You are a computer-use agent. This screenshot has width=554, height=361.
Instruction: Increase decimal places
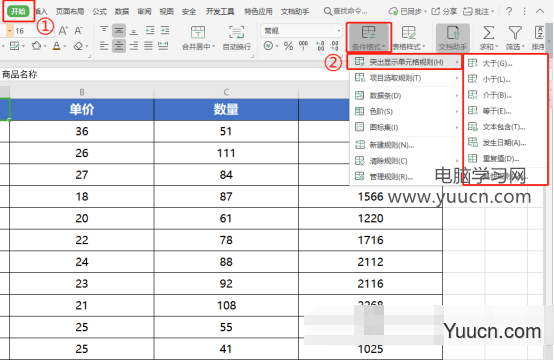tap(320, 46)
